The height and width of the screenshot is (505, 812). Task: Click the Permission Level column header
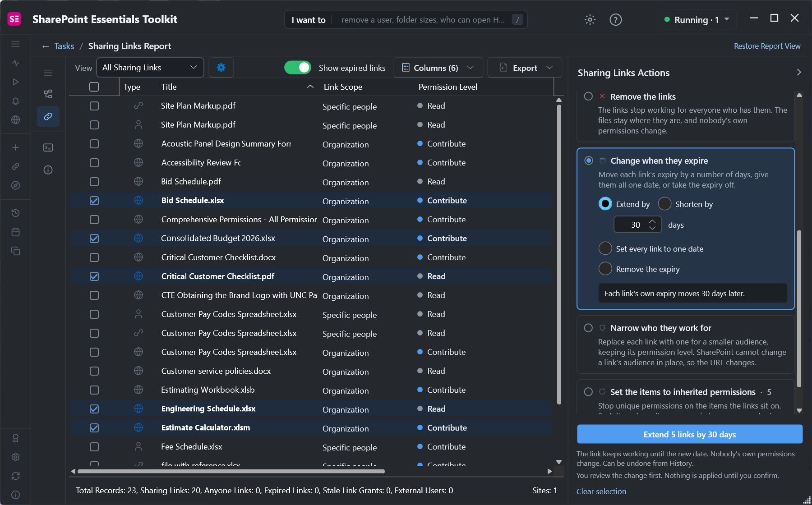(448, 87)
